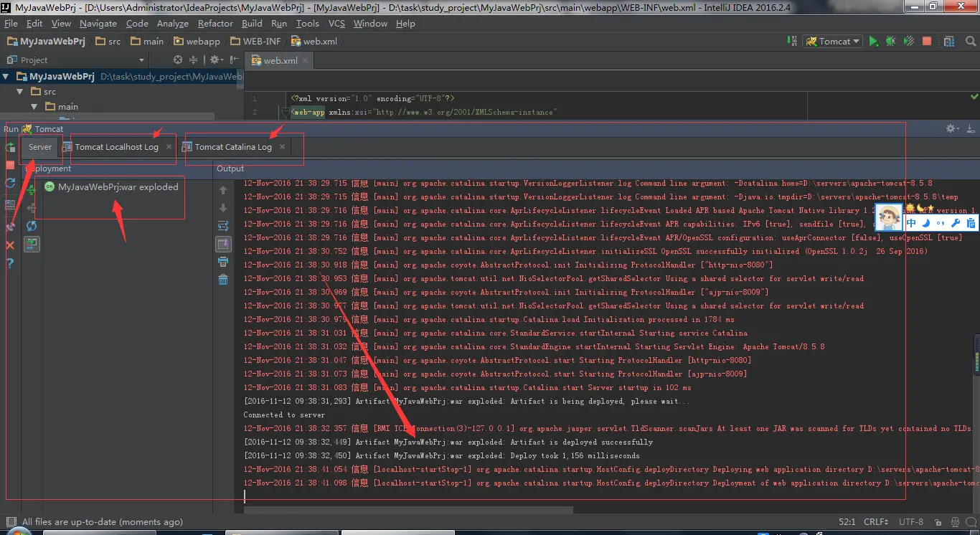Image resolution: width=980 pixels, height=535 pixels.
Task: Open Run panel help question mark
Action: click(10, 263)
